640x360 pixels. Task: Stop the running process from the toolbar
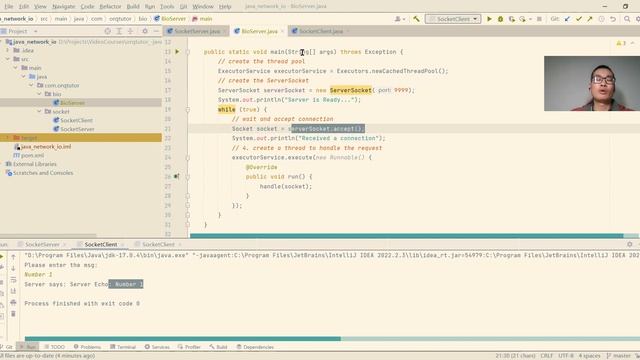click(539, 19)
